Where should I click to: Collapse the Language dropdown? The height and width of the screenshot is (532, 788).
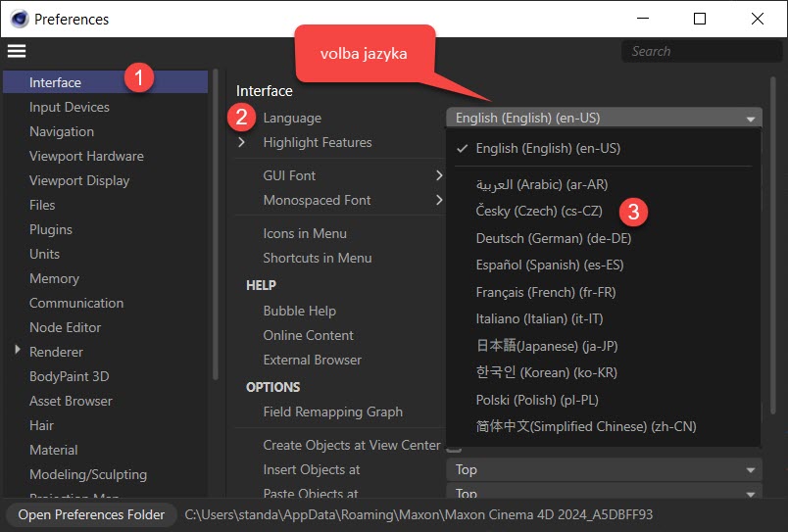tap(603, 119)
